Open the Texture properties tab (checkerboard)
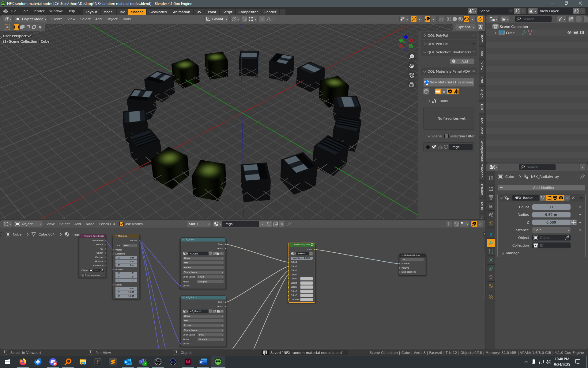The width and height of the screenshot is (588, 368). [491, 297]
